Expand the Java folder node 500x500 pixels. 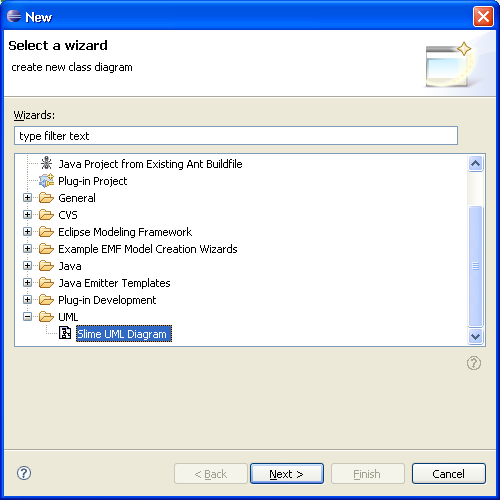point(27,266)
